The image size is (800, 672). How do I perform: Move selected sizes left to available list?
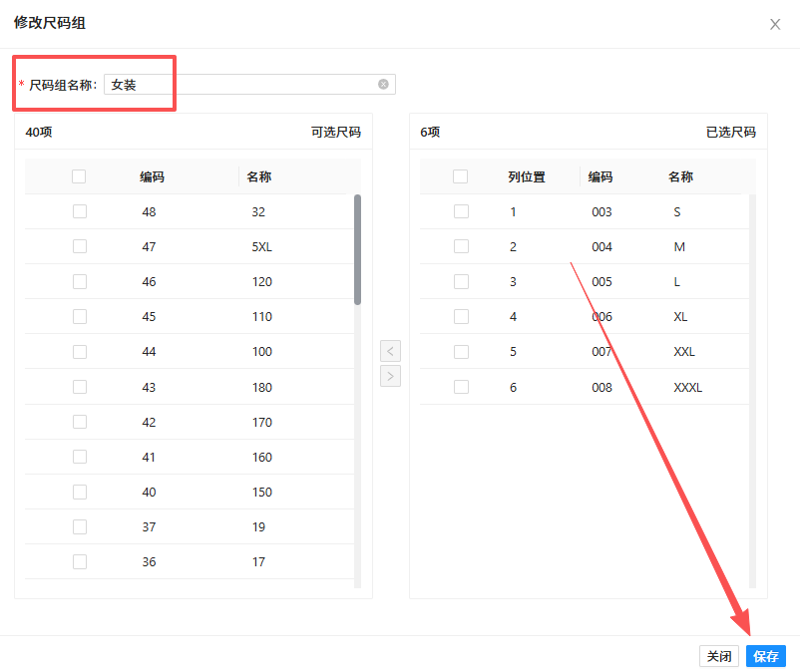[391, 351]
